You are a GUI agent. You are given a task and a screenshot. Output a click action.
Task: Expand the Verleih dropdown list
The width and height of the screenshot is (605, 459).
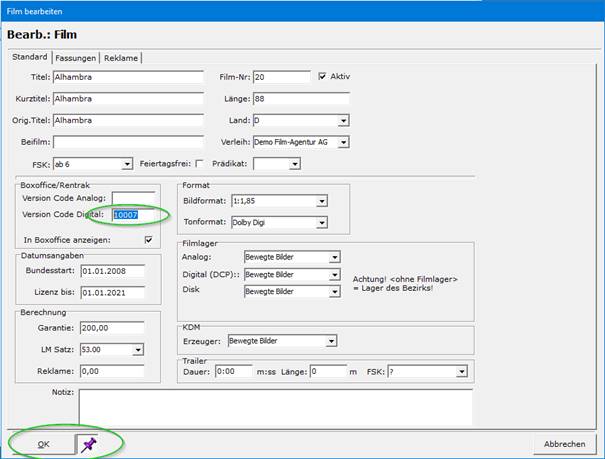(x=343, y=142)
